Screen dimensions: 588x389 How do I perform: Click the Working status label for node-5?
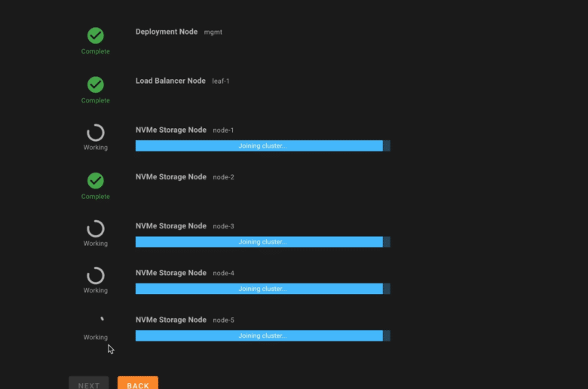click(96, 337)
